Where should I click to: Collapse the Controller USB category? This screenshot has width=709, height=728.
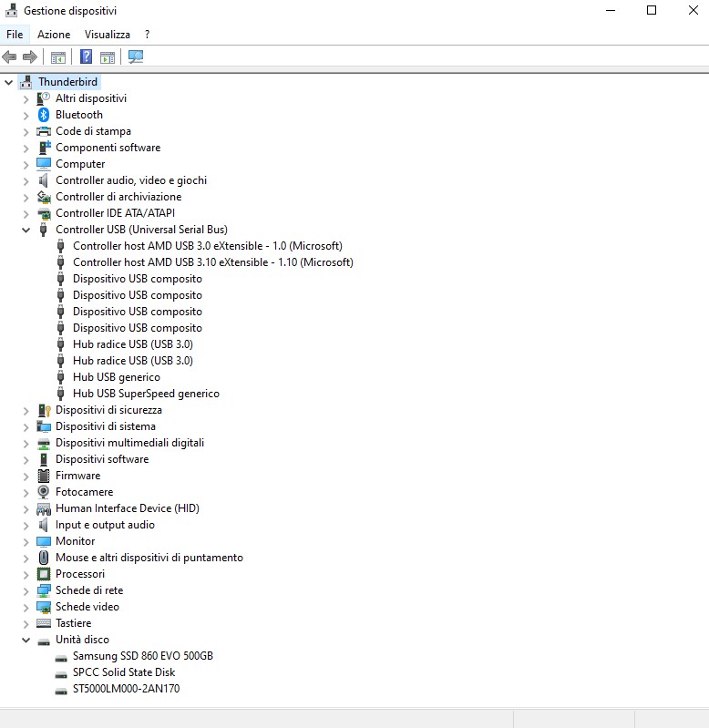pos(26,230)
